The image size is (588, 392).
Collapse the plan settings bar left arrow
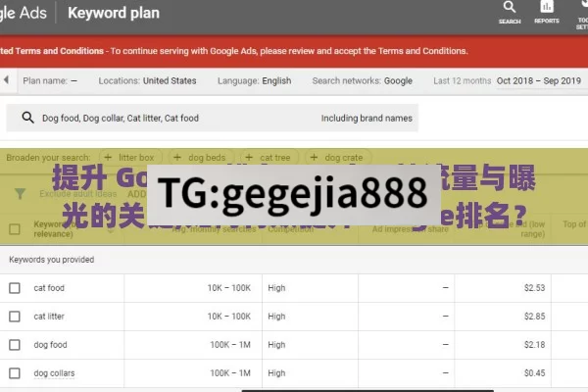7,80
